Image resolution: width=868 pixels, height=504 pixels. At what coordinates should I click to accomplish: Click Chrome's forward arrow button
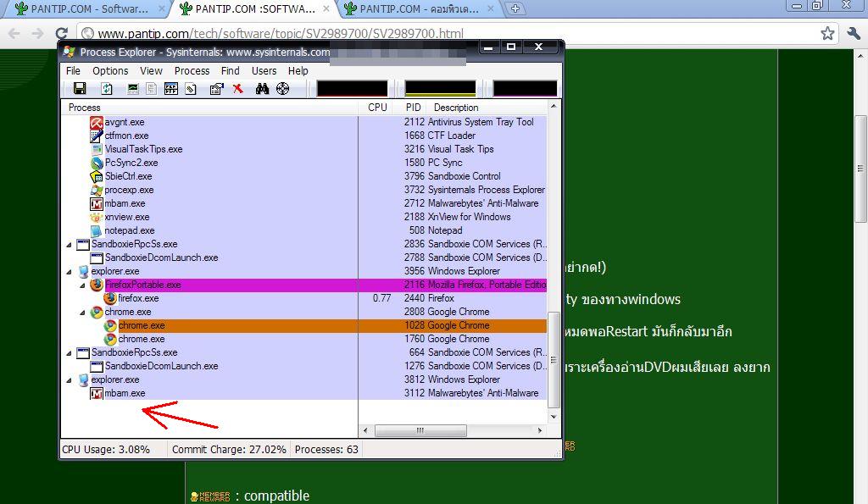tap(37, 33)
